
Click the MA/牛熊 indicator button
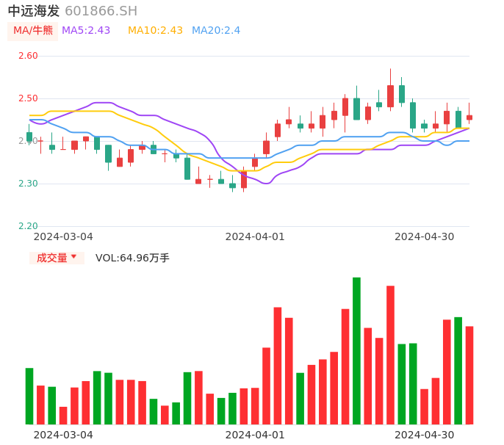tap(33, 31)
